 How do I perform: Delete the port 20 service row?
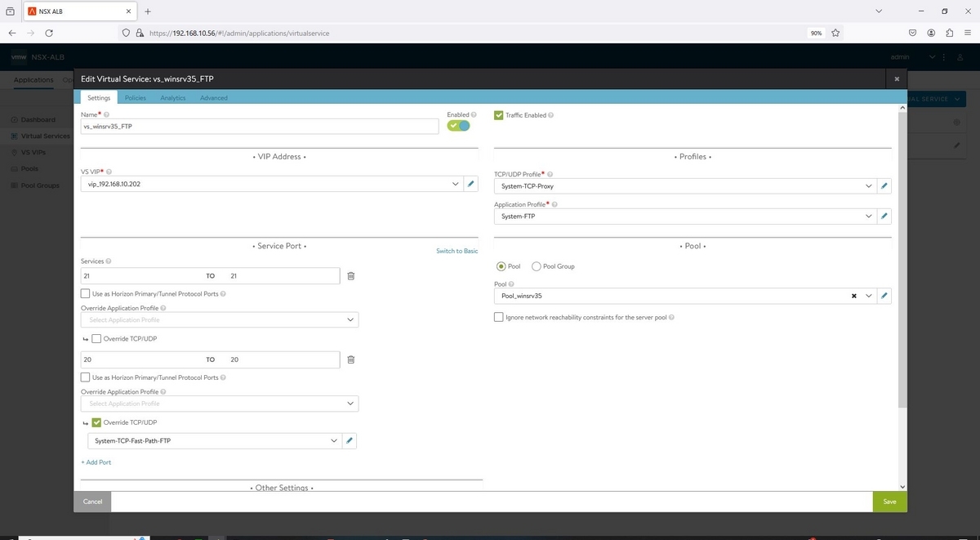click(x=351, y=359)
